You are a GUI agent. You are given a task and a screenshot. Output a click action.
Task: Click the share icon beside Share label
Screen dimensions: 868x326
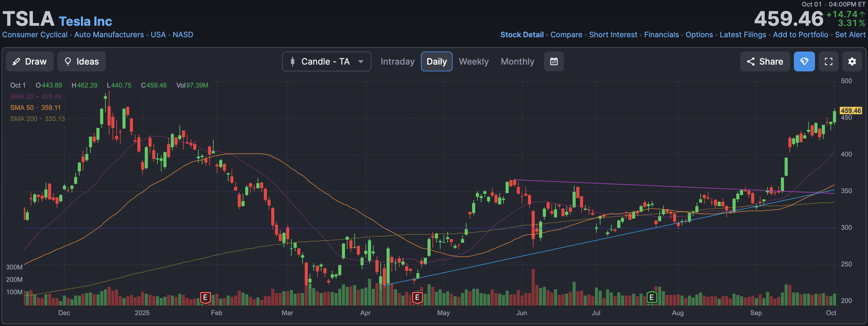[x=751, y=61]
